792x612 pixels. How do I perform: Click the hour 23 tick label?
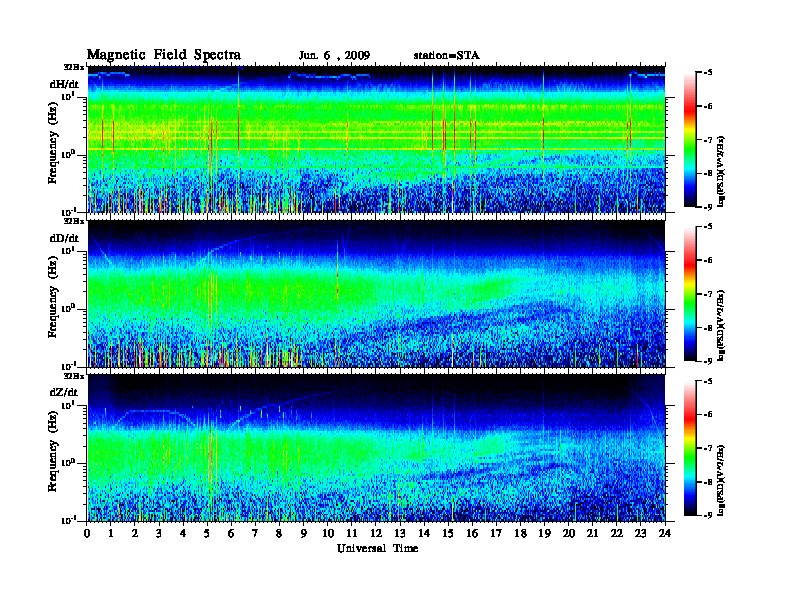click(x=641, y=533)
